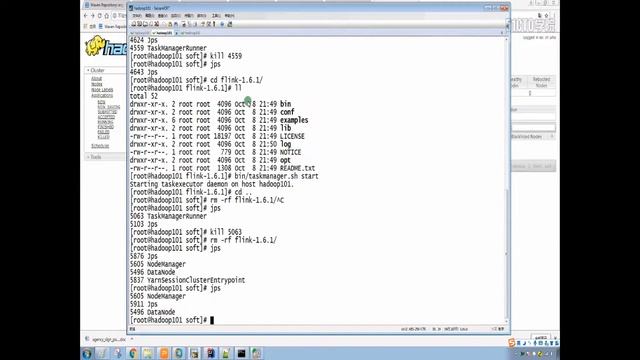Screen dimensions: 640x360
Task: Click the orange taskbar icon
Action: (164, 353)
